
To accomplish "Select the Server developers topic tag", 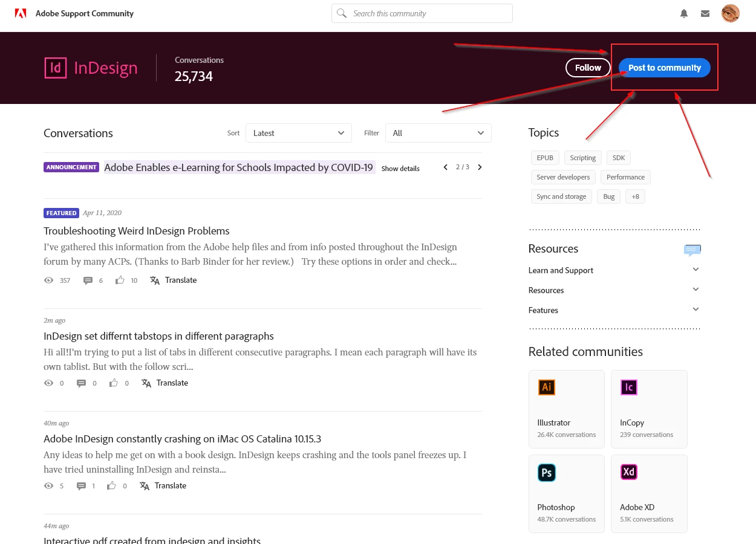I will (x=563, y=177).
